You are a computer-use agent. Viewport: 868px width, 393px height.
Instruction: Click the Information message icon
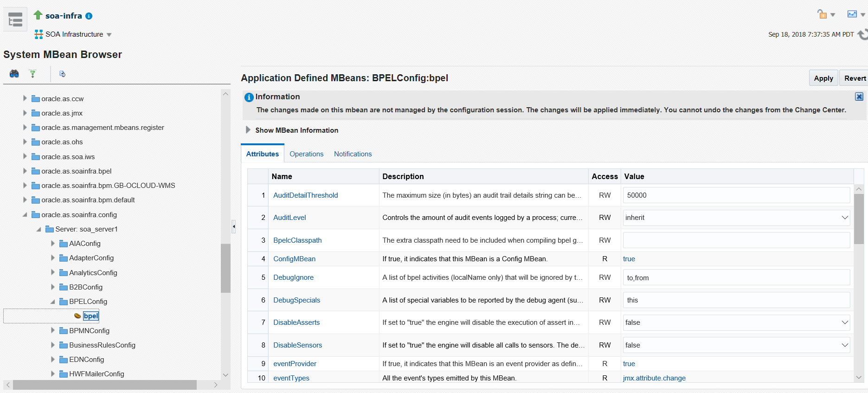pos(249,97)
